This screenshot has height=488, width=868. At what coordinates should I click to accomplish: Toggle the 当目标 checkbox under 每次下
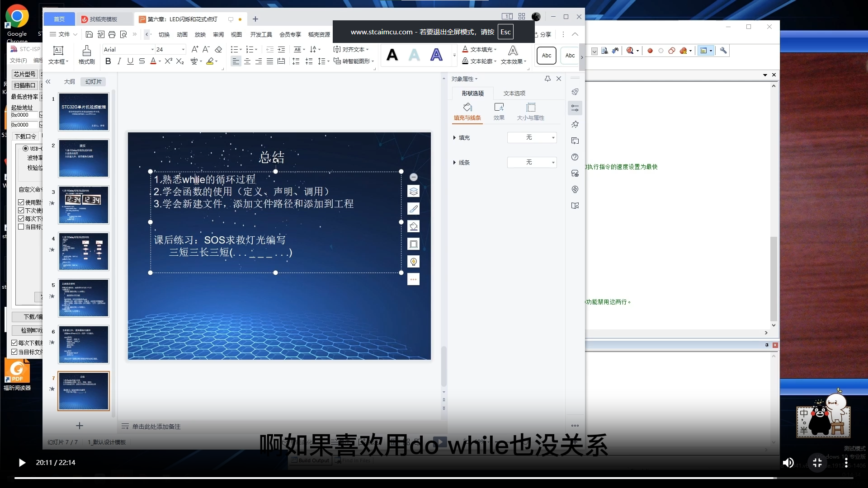tap(21, 227)
